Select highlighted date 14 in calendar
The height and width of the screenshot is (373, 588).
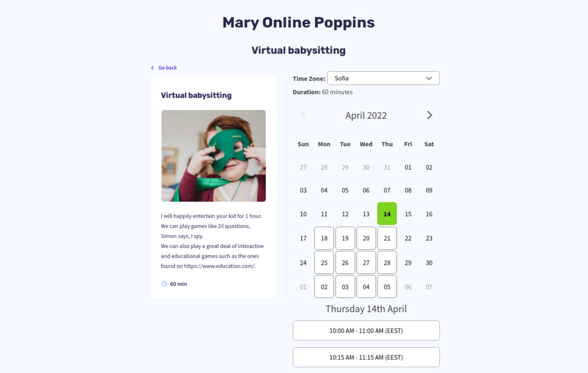tap(387, 213)
